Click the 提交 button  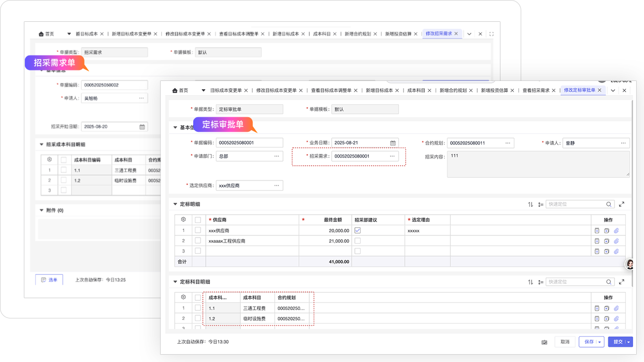click(618, 342)
